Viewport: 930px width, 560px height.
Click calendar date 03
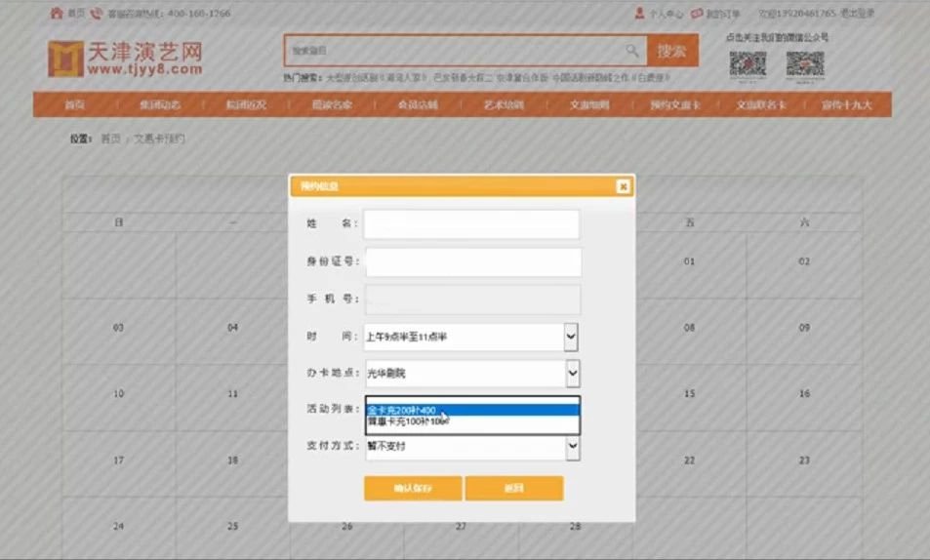click(x=119, y=328)
